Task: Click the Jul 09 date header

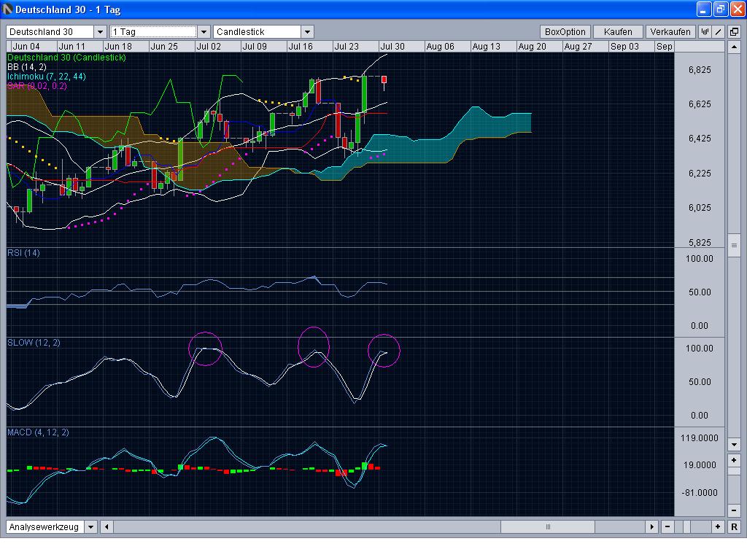Action: pos(255,46)
